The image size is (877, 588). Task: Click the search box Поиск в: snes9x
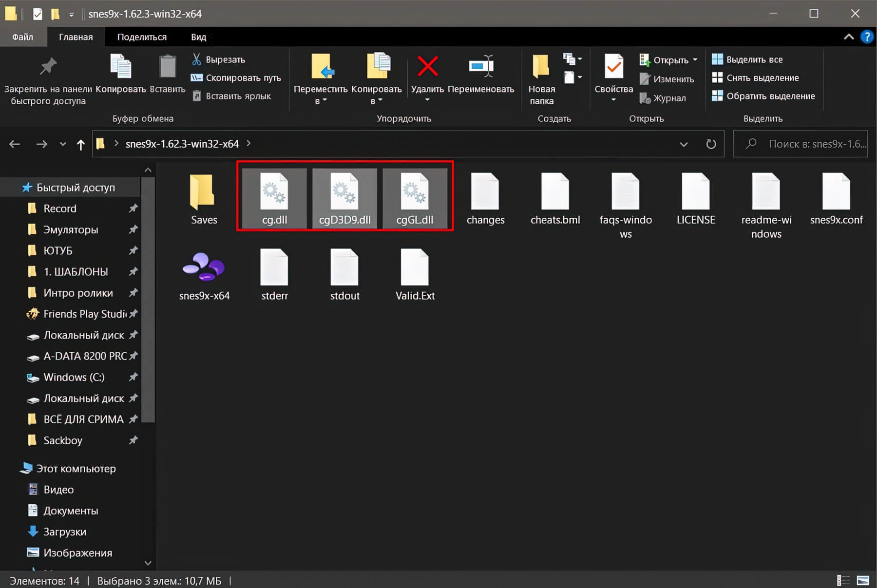[x=801, y=144]
